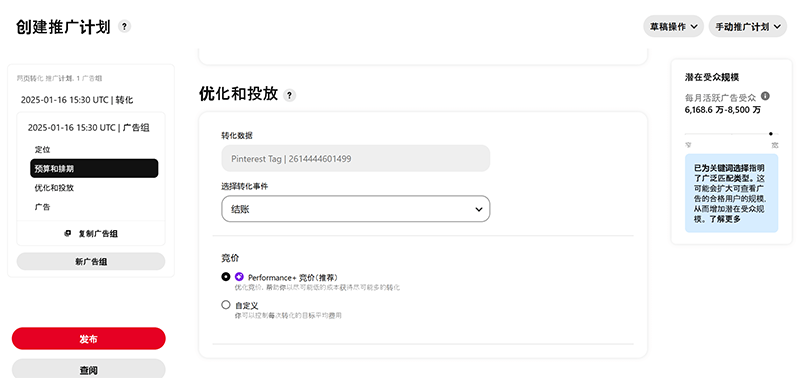Click the copy icon in 复制广告组
The image size is (800, 378).
67,234
